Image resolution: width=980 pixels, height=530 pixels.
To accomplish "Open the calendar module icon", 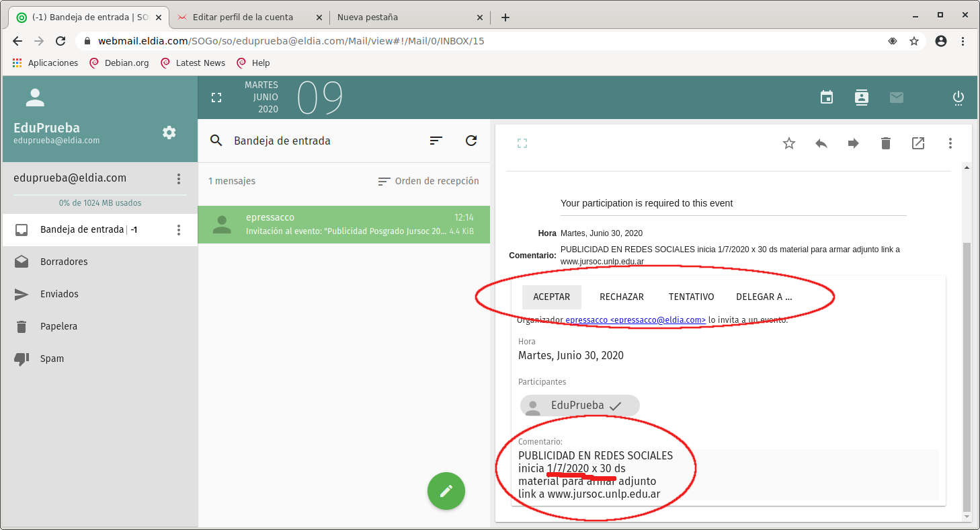I will (827, 98).
